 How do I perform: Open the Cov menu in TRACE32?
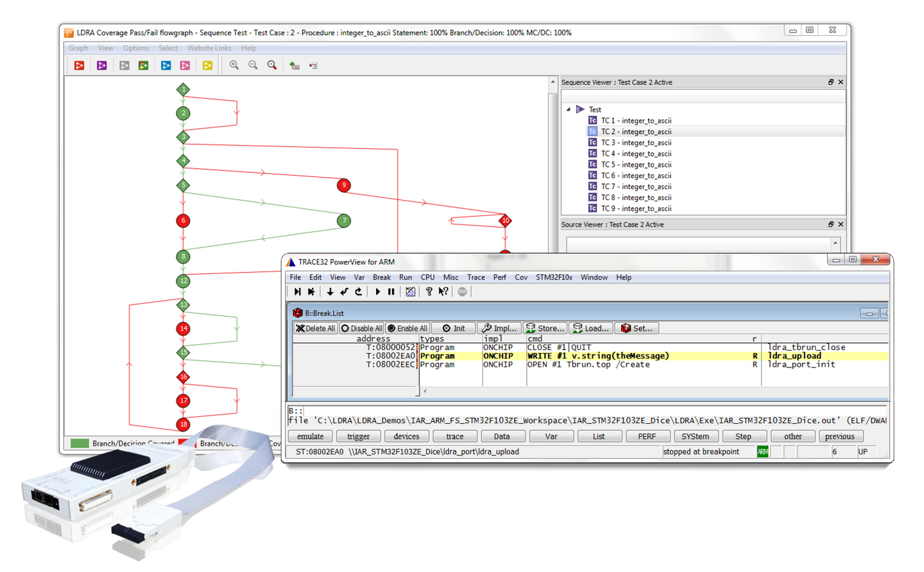coord(521,278)
